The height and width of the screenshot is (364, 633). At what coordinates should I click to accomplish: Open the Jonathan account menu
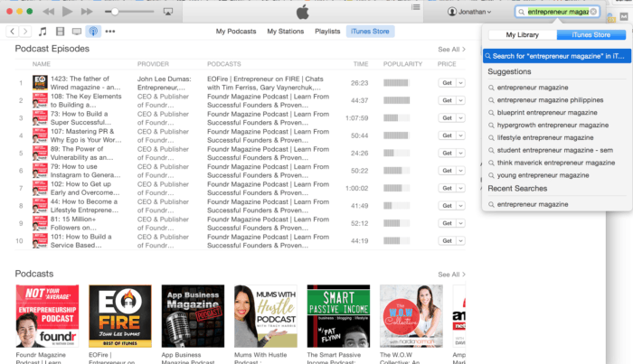pos(469,12)
